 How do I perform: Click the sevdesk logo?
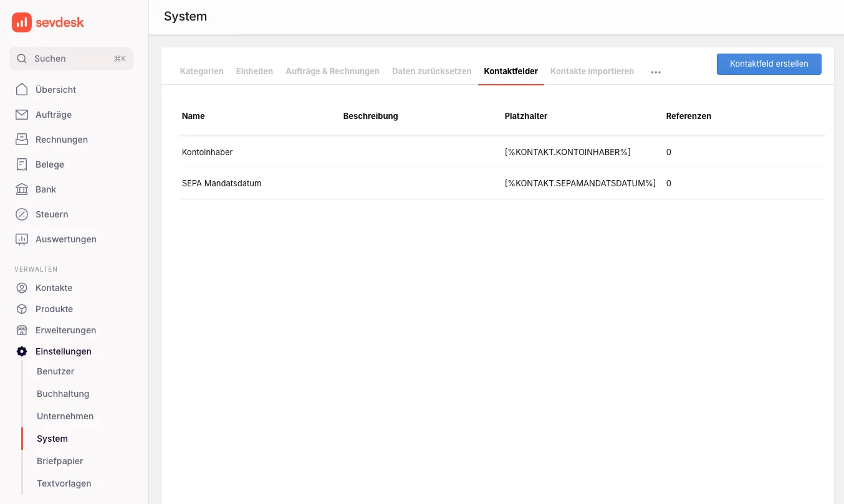pyautogui.click(x=48, y=22)
